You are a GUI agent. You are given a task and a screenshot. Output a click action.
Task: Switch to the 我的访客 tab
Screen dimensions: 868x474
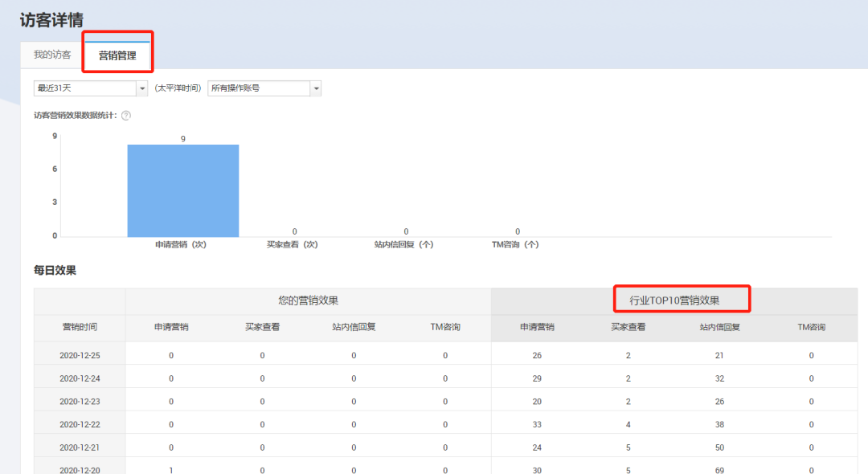[x=52, y=55]
